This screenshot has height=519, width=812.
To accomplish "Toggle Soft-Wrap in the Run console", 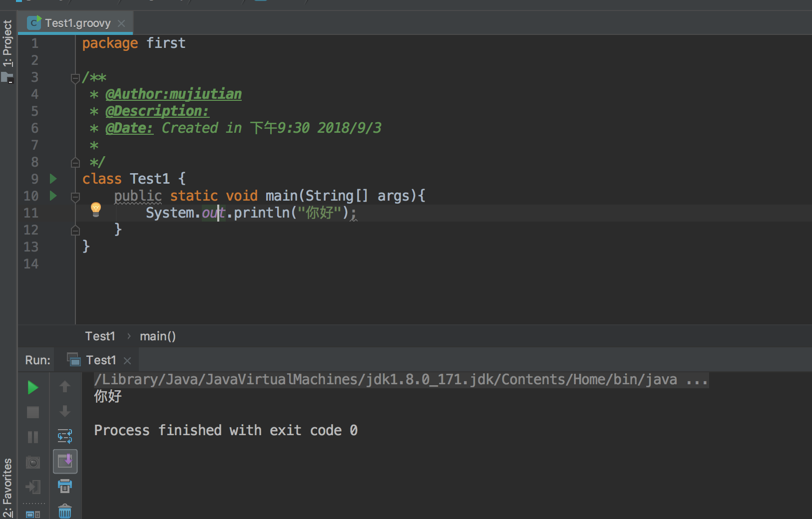I will (x=65, y=436).
